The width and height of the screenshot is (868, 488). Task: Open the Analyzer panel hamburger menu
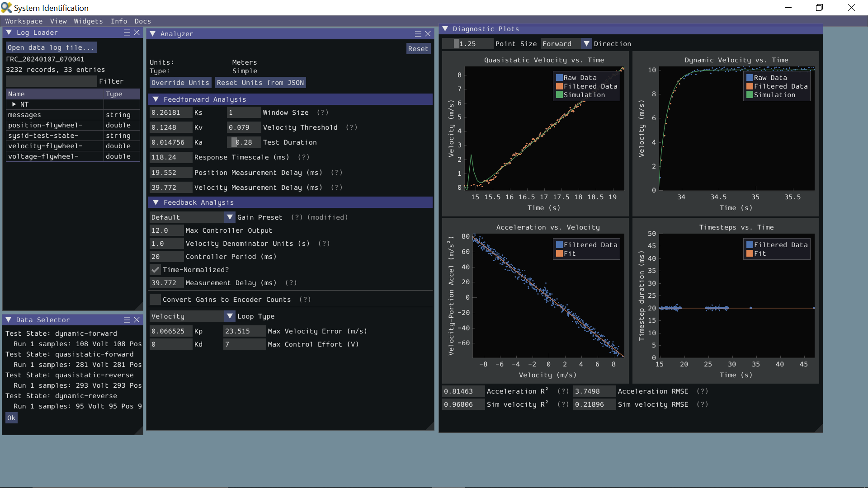[419, 33]
